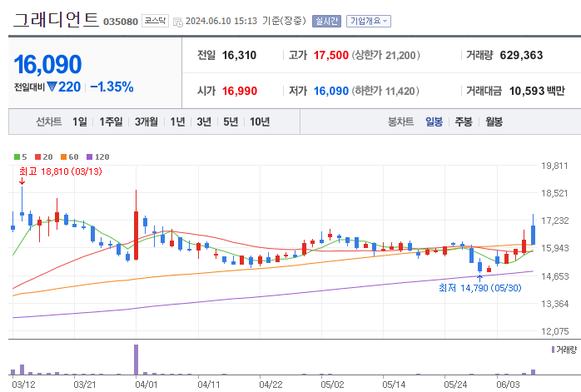Image resolution: width=581 pixels, height=392 pixels.
Task: Click the 상한가 21,200 upper limit text
Action: [385, 55]
